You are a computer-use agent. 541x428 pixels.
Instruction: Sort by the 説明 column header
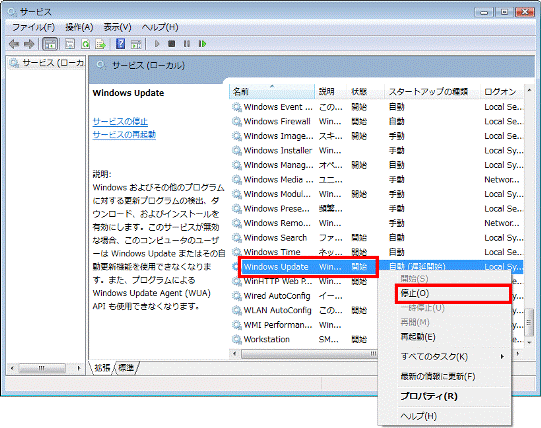[331, 91]
